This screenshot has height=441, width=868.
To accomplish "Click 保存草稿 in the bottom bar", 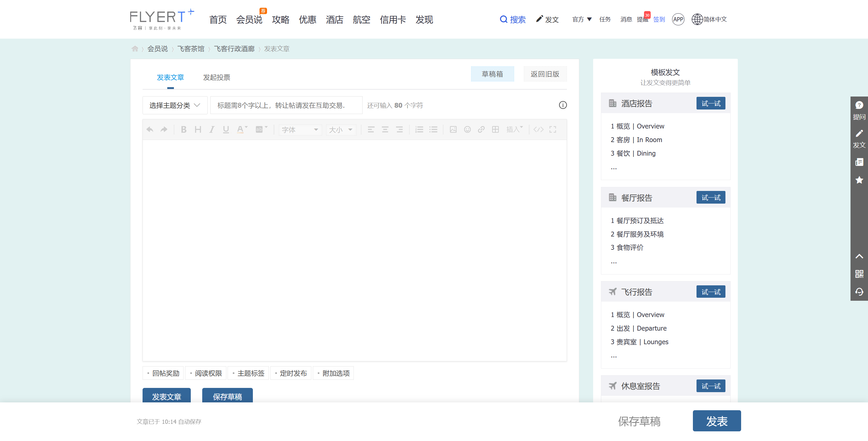I will (639, 421).
